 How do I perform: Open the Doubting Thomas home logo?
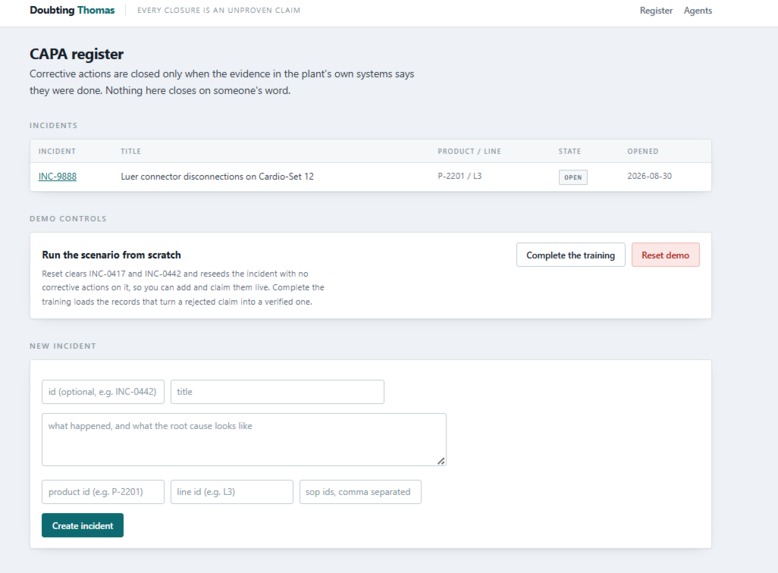tap(72, 10)
